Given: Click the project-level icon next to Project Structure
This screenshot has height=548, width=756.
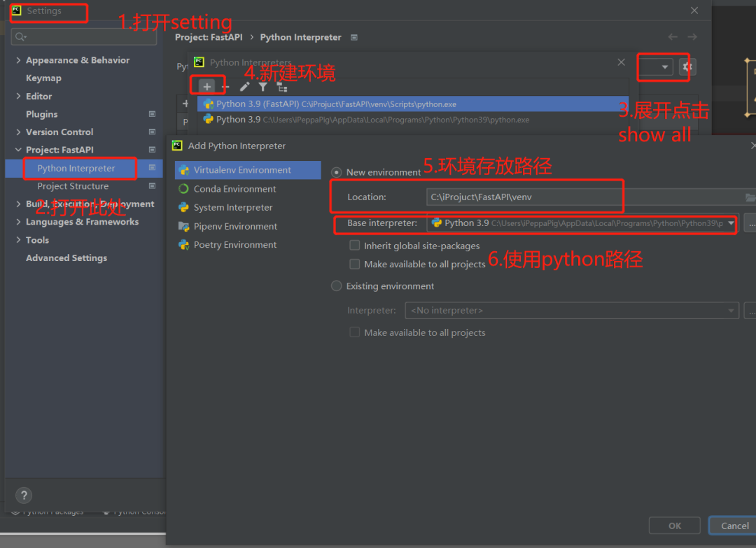Looking at the screenshot, I should click(x=153, y=186).
